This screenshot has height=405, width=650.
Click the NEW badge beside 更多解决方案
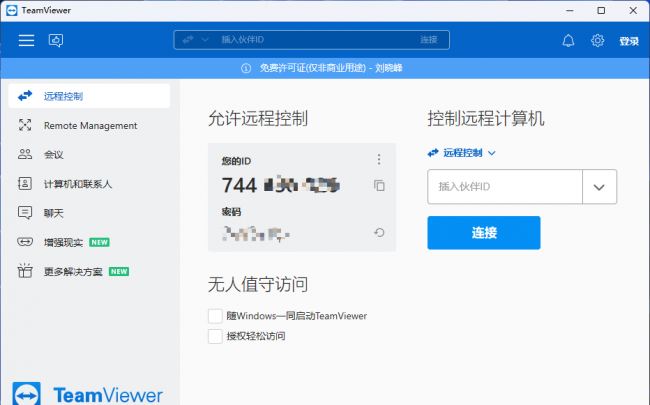pyautogui.click(x=119, y=272)
